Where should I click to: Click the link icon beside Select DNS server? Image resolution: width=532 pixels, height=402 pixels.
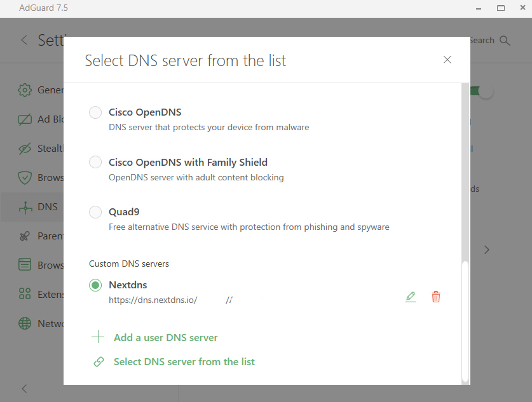99,362
